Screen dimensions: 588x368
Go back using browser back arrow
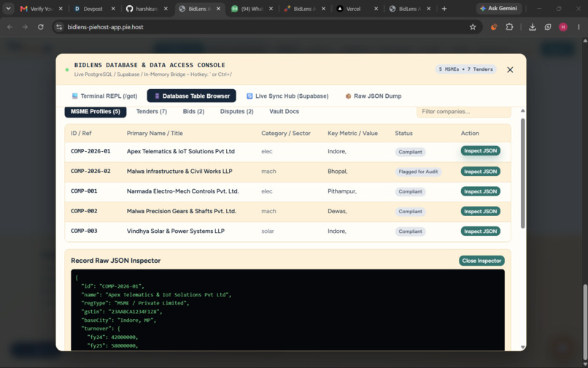click(10, 27)
